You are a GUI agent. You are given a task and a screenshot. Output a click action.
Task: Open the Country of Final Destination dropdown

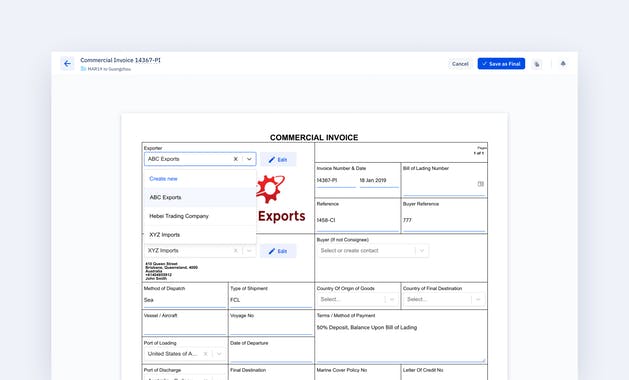[x=444, y=299]
